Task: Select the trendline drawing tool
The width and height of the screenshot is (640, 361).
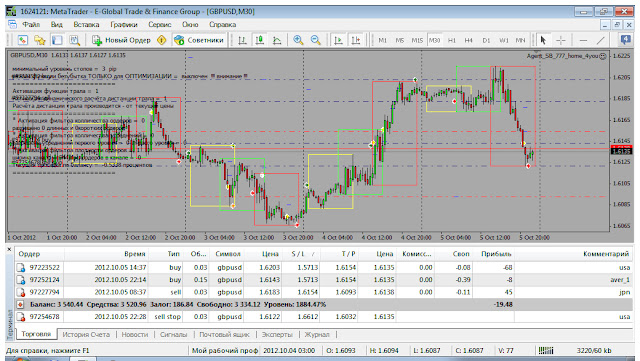Action: click(x=600, y=40)
